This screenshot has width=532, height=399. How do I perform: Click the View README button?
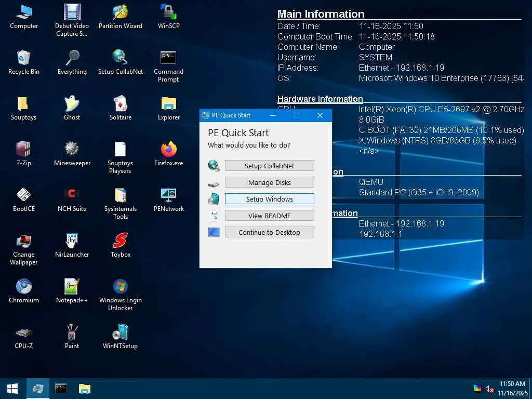click(x=270, y=216)
